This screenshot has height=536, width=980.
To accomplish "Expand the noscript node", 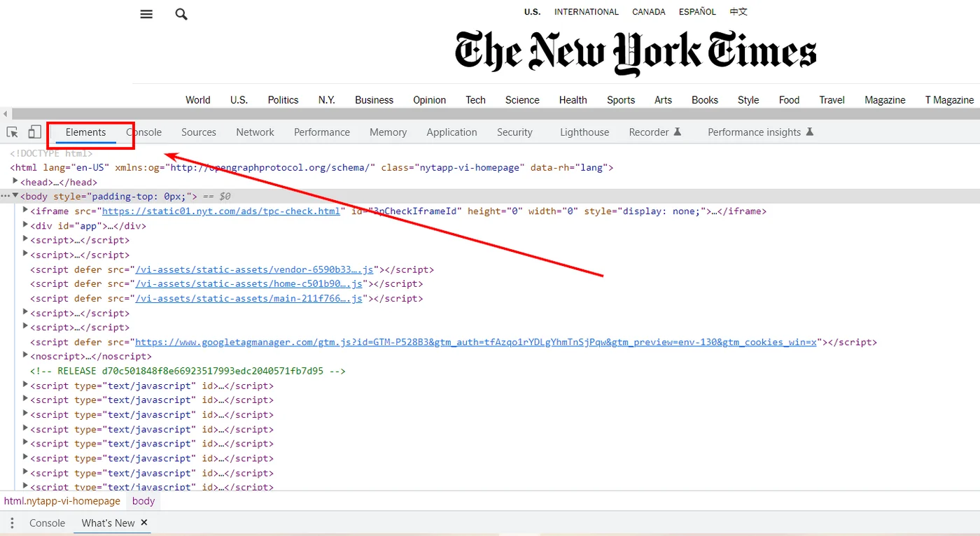I will point(26,356).
